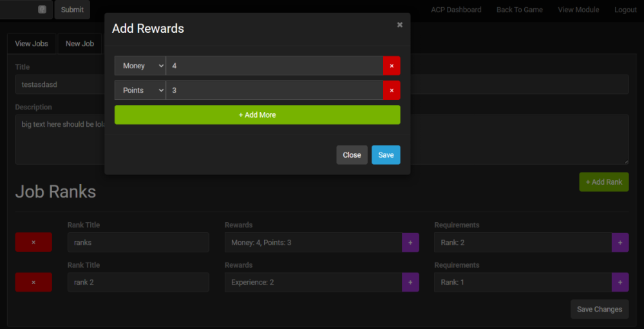Add requirement to 'Rank: 2' field
Viewport: 644px width, 329px height.
[x=620, y=242]
